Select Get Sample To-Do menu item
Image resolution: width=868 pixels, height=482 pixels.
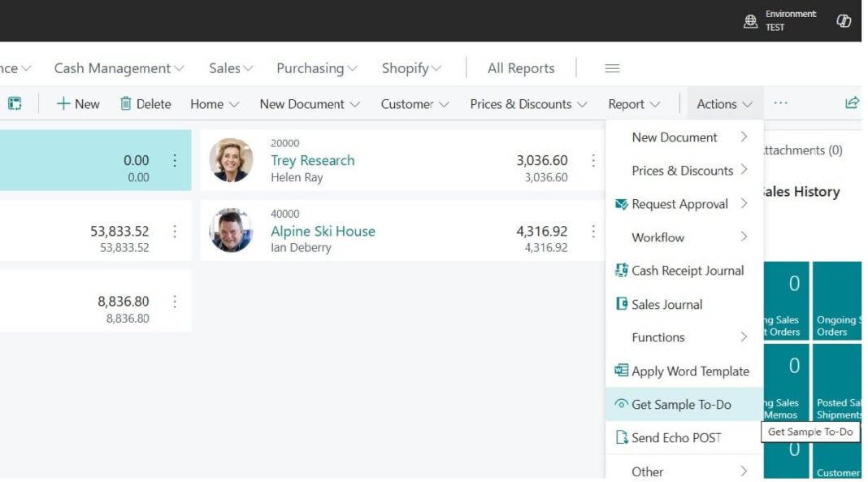(x=681, y=405)
